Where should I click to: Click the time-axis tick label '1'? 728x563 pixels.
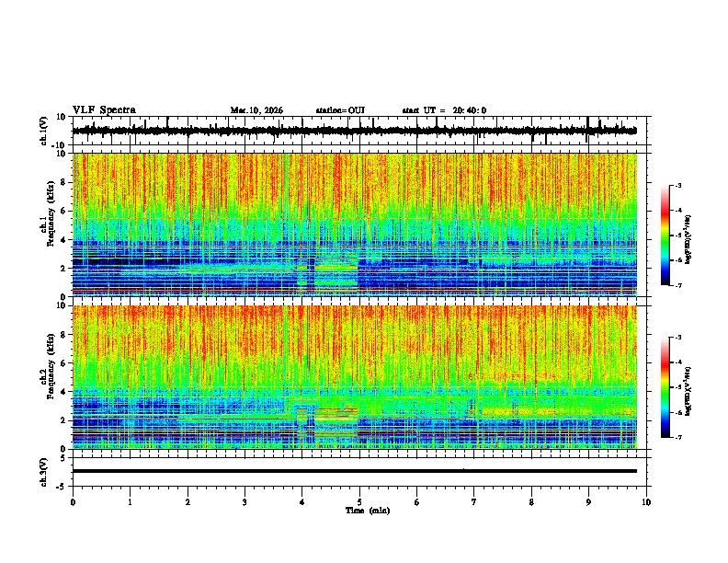click(130, 502)
